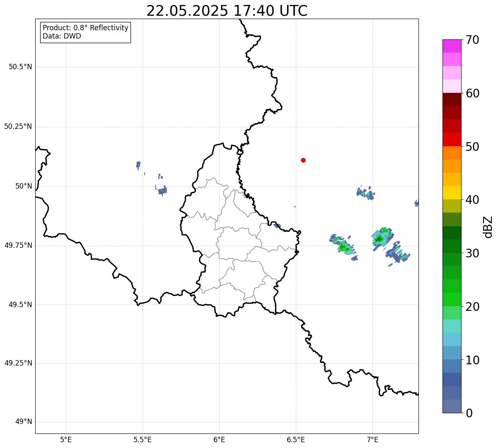The width and height of the screenshot is (498, 448).
Task: Click the yellow colorbar segment above 40
Action: 452,193
